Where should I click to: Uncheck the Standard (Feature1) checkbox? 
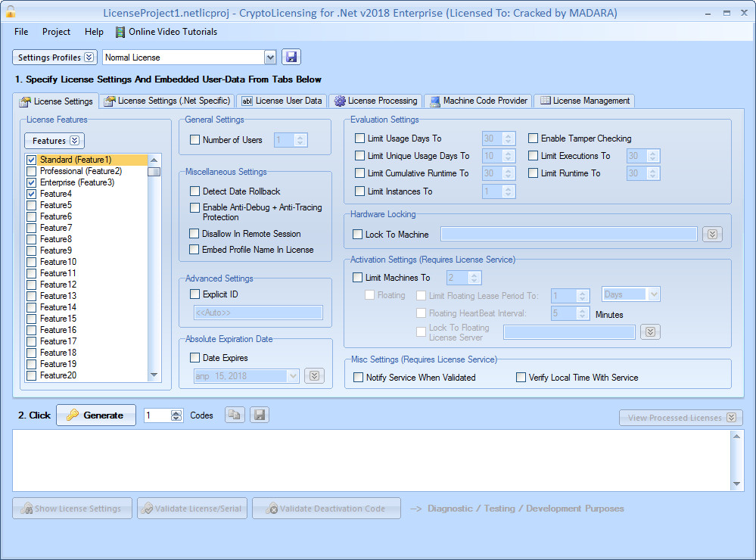coord(31,160)
